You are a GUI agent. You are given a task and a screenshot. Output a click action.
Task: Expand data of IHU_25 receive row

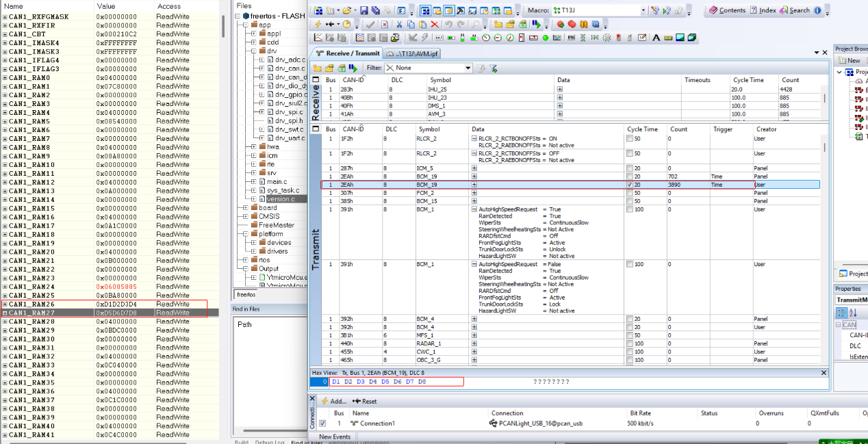[560, 89]
